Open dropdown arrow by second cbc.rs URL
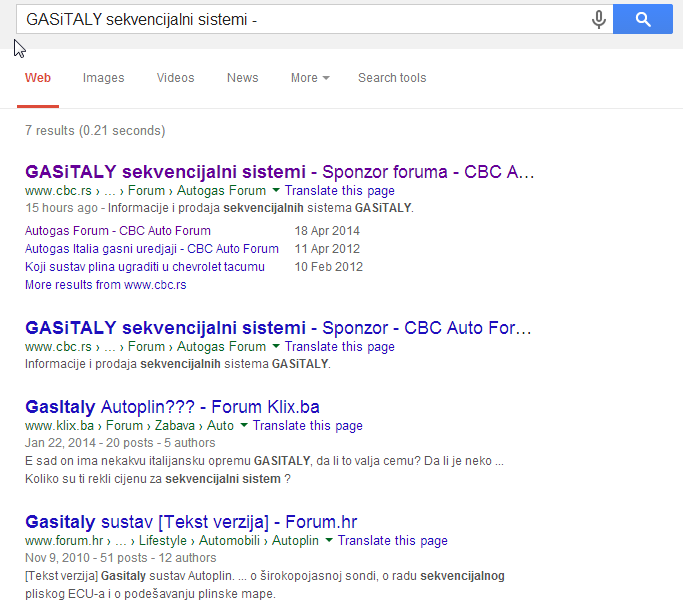Screen dimensions: 683x608 click(276, 346)
